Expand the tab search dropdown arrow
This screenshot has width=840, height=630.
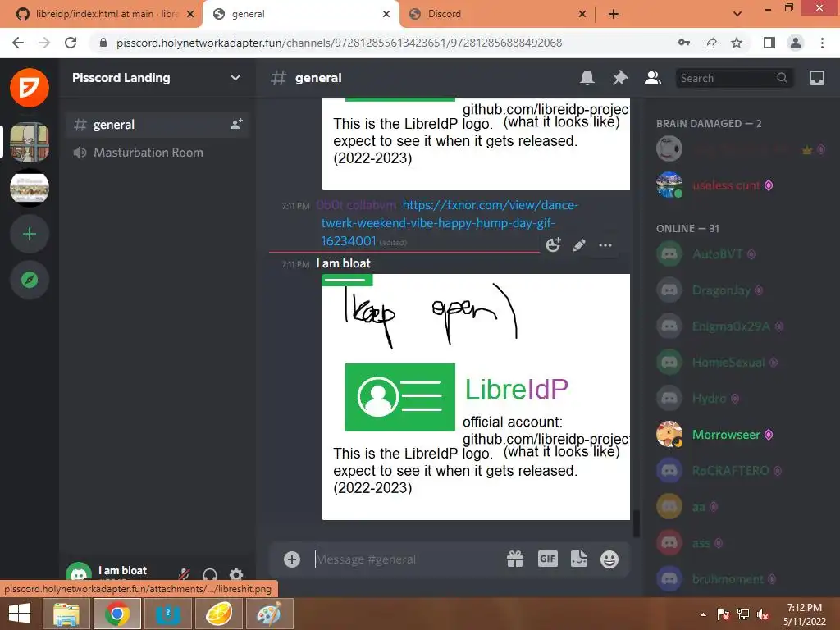(737, 15)
